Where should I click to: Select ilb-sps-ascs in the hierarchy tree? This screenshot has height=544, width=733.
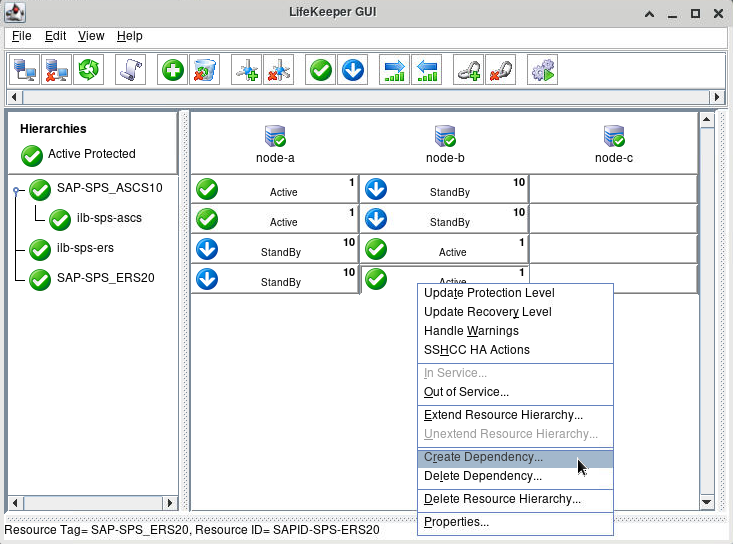click(108, 218)
